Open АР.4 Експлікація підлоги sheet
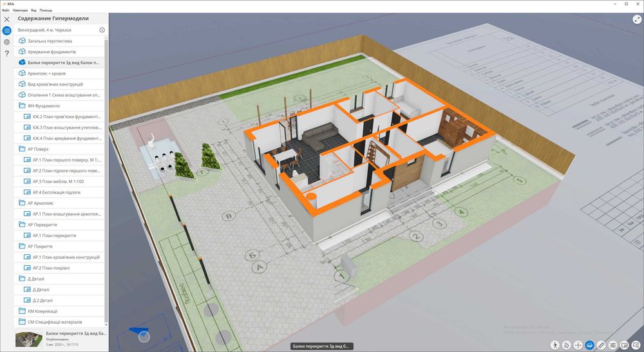The height and width of the screenshot is (352, 644). tap(61, 192)
